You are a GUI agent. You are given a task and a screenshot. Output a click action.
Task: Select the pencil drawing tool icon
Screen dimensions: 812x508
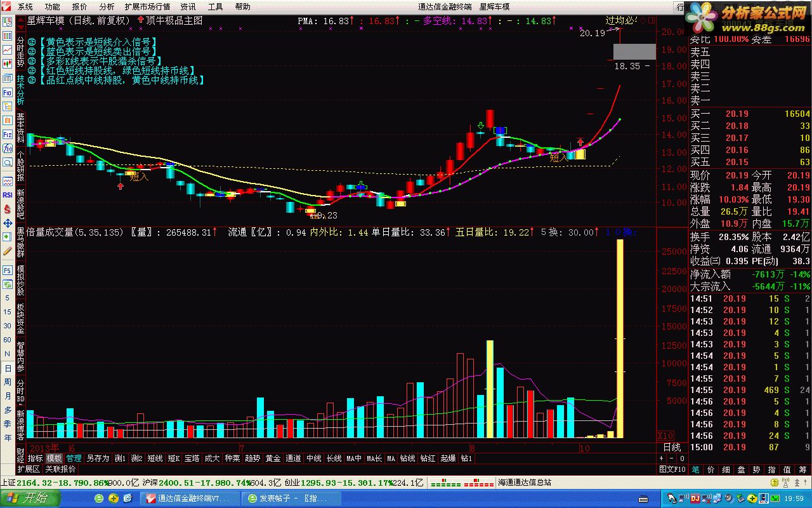pos(7,252)
